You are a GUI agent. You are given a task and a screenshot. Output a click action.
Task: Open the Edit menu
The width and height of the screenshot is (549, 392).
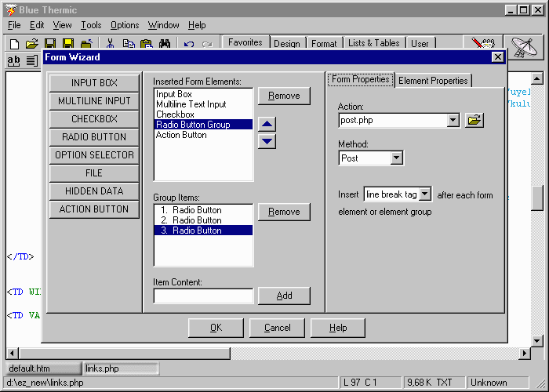coord(37,25)
